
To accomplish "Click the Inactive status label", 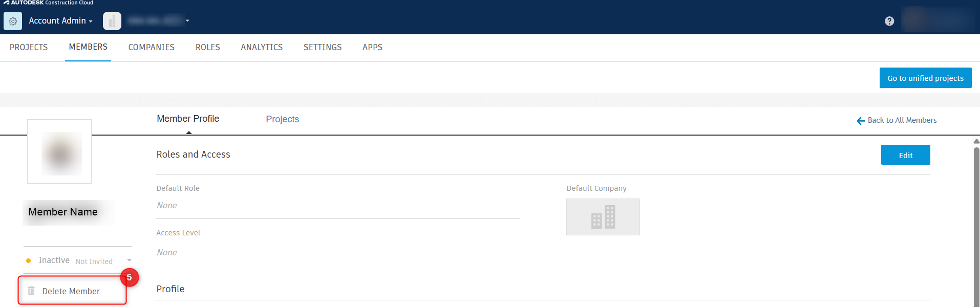I will click(54, 260).
